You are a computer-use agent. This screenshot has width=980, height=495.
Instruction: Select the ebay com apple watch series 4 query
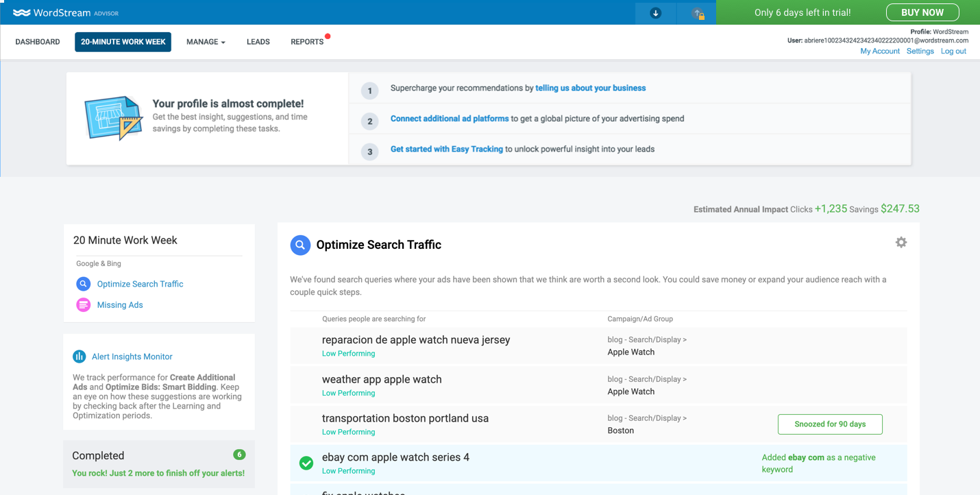tap(395, 457)
